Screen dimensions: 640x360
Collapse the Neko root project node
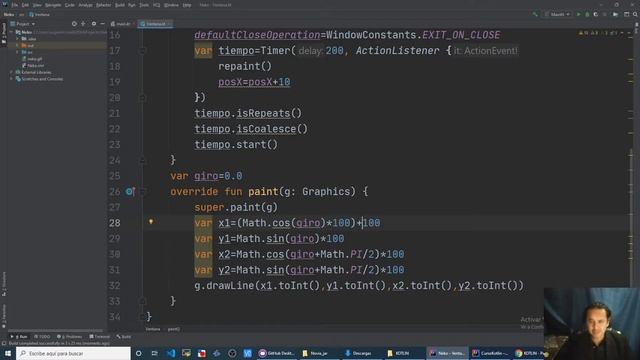pos(12,32)
